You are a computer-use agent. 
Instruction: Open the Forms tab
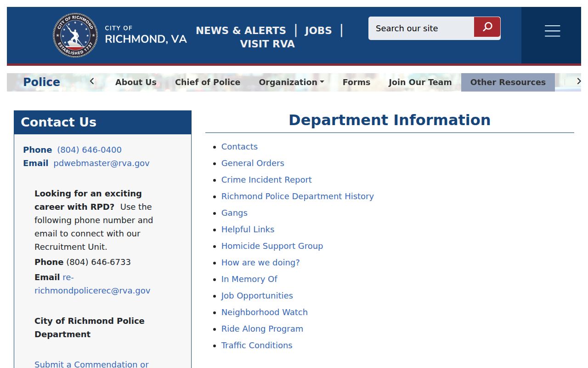356,82
